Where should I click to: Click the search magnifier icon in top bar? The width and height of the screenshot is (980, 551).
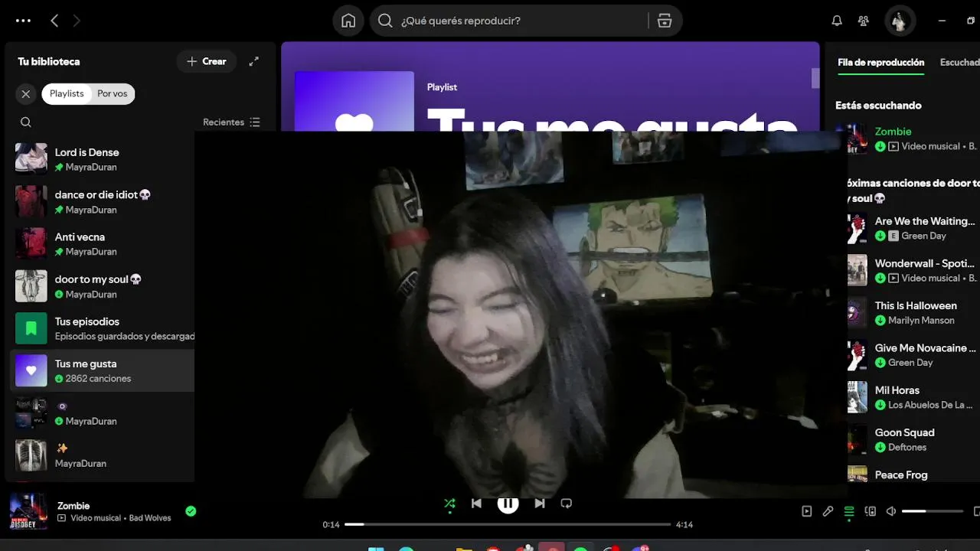(386, 21)
